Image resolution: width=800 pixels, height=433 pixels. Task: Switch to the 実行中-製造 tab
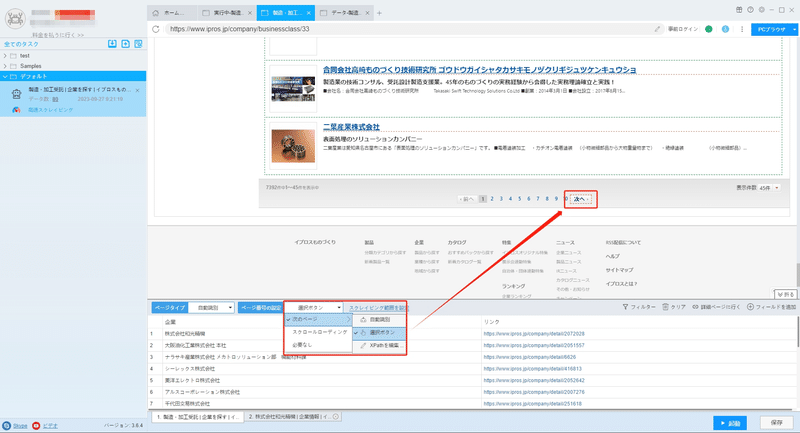227,13
